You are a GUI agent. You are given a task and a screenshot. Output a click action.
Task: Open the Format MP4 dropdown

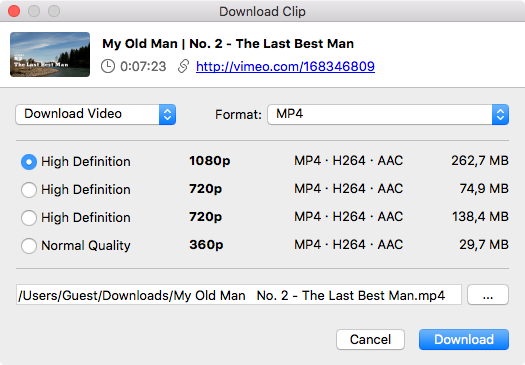tap(388, 114)
